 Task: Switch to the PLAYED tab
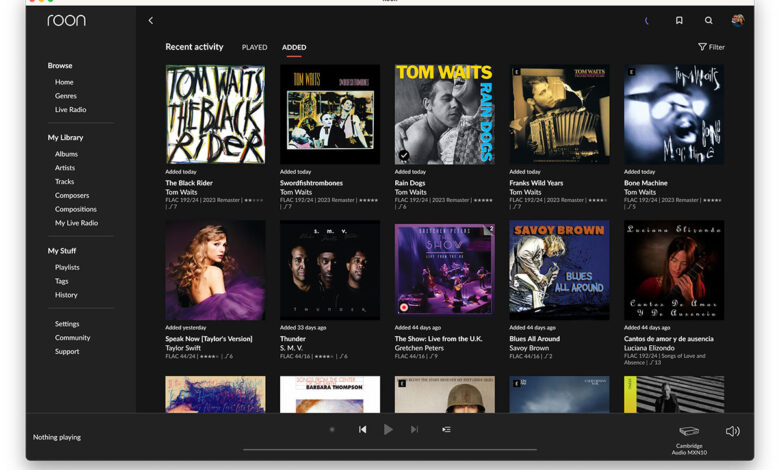click(254, 47)
